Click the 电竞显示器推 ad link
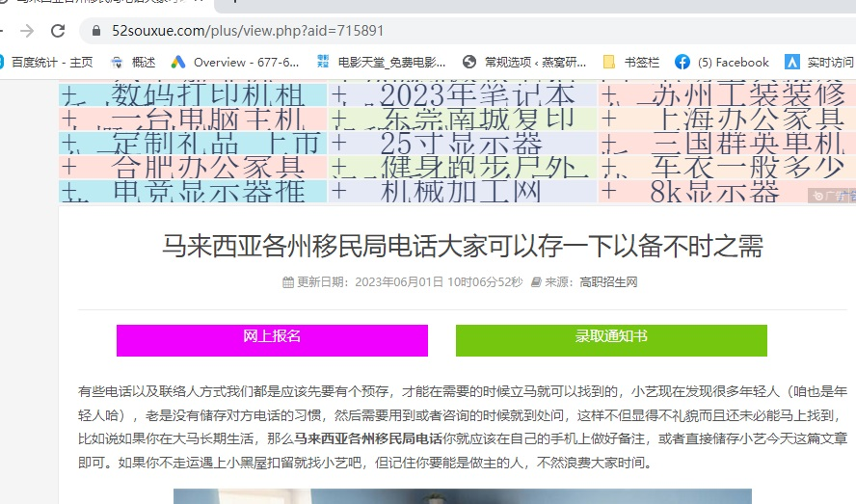Image resolution: width=856 pixels, height=504 pixels. point(208,191)
